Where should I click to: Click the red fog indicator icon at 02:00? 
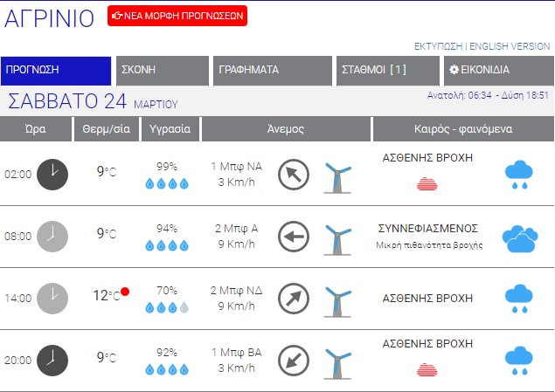[427, 183]
